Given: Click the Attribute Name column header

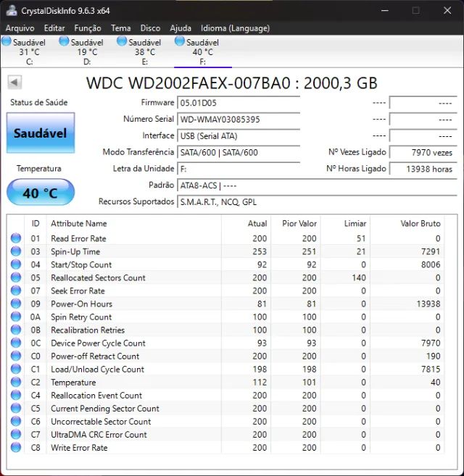Looking at the screenshot, I should [x=134, y=224].
